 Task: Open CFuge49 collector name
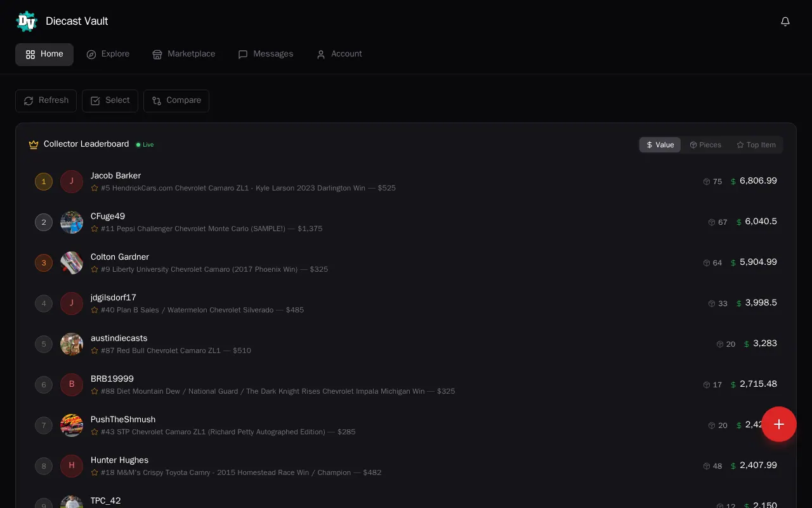[x=108, y=217]
